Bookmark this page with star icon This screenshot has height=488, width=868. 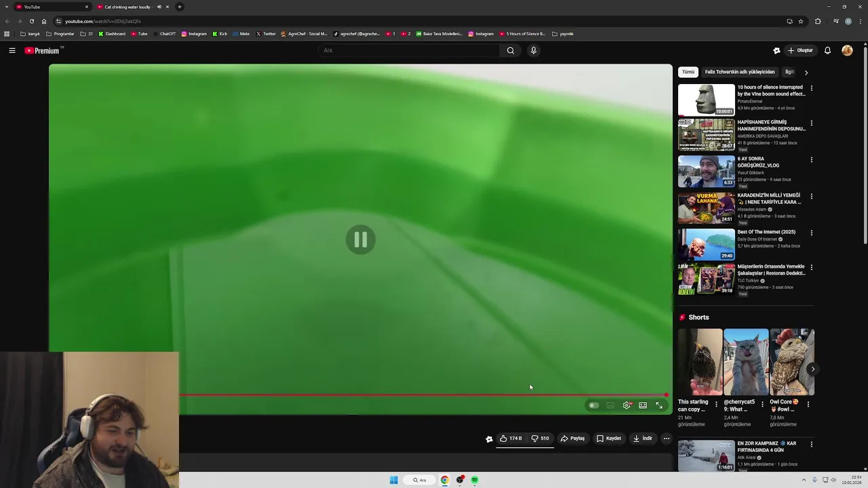click(801, 21)
